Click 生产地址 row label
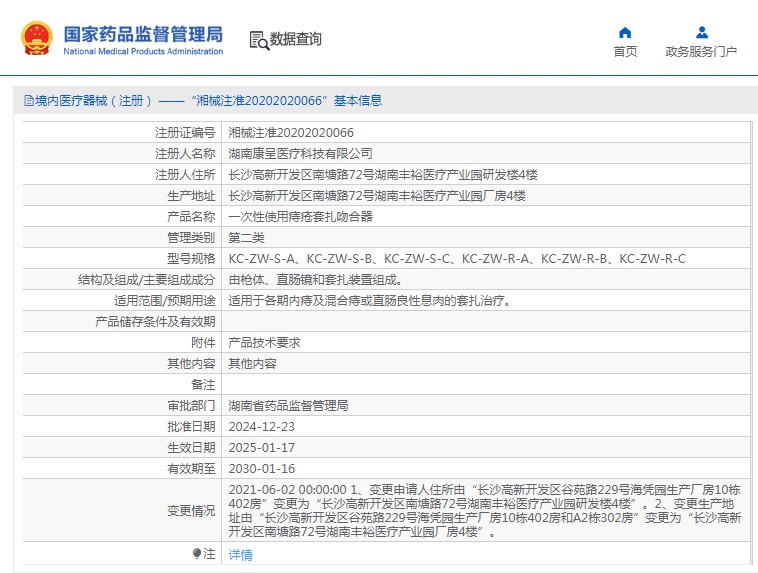758x573 pixels. tap(191, 196)
